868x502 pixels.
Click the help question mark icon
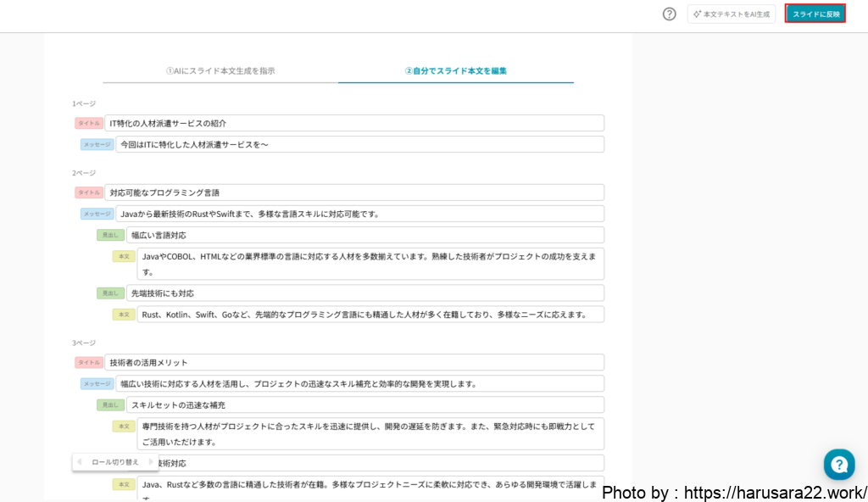pyautogui.click(x=669, y=14)
